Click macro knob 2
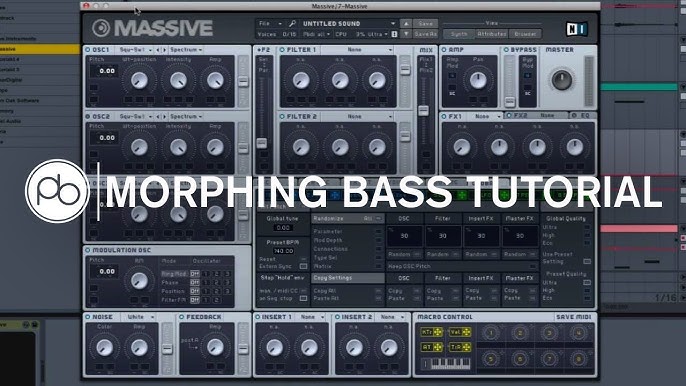The width and height of the screenshot is (686, 386). 520,333
